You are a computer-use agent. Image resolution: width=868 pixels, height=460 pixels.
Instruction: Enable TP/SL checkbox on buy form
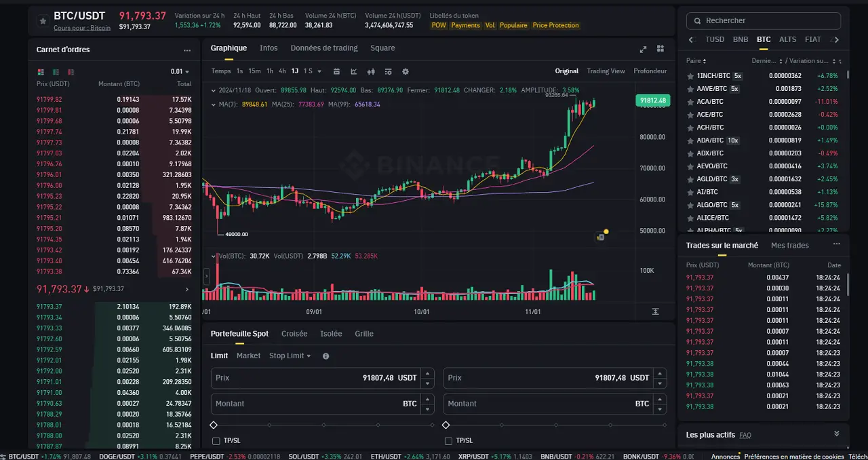216,441
